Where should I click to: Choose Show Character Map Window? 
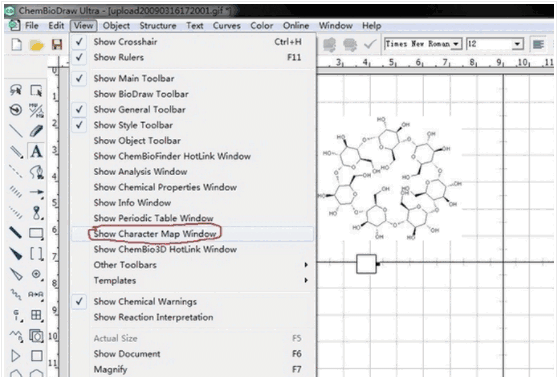(193, 234)
